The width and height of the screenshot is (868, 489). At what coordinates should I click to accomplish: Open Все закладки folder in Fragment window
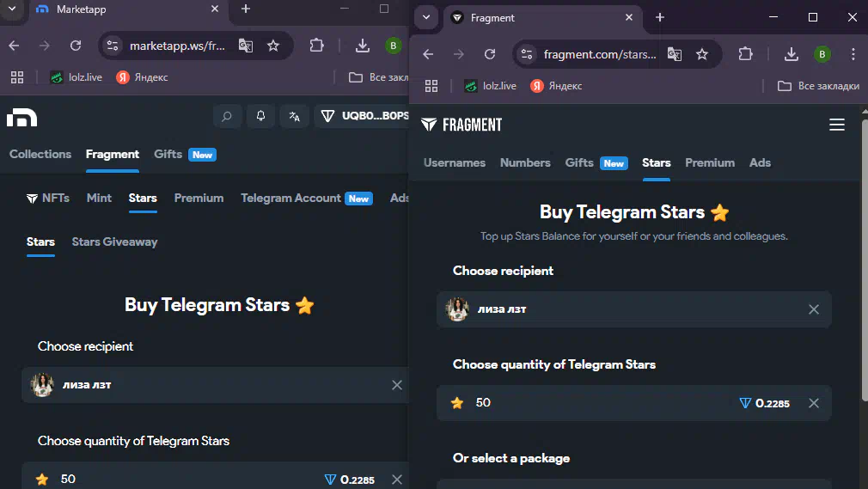point(819,86)
